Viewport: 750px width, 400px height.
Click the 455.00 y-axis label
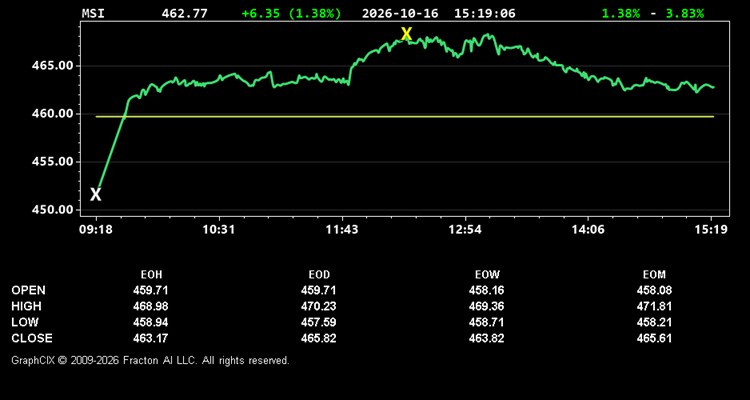[x=51, y=162]
